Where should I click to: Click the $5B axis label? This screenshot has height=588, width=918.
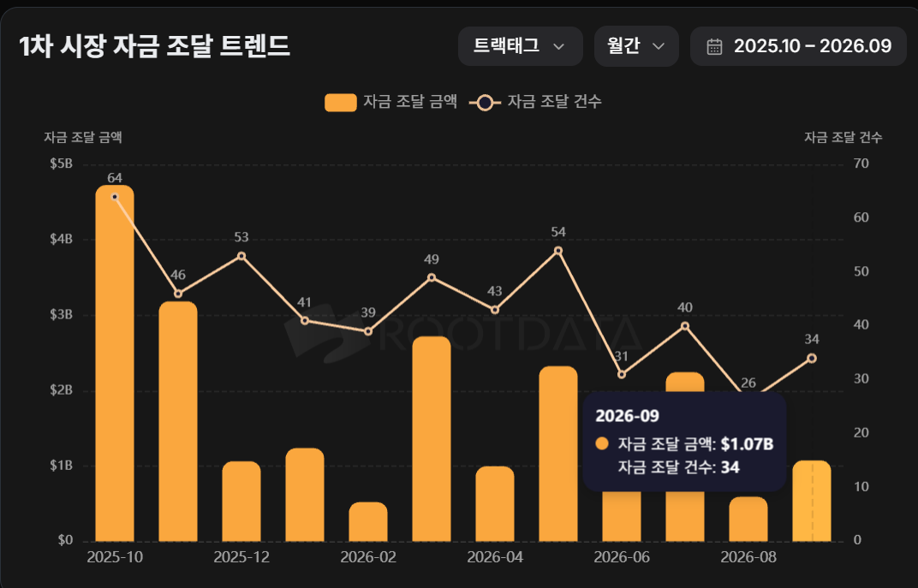(x=62, y=163)
